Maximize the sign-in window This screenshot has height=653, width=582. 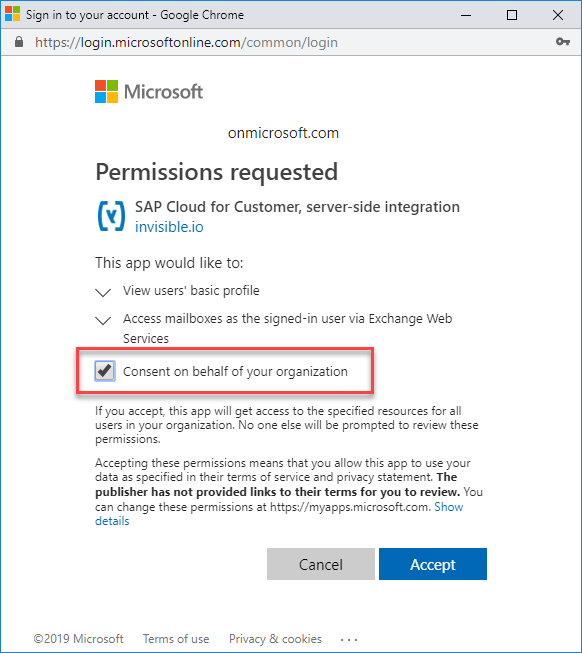[512, 15]
